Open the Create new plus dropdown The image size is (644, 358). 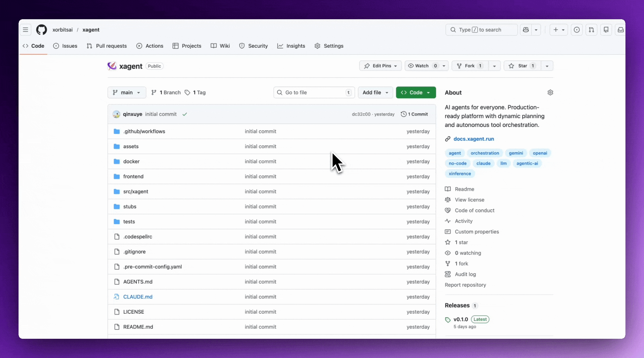pyautogui.click(x=559, y=30)
